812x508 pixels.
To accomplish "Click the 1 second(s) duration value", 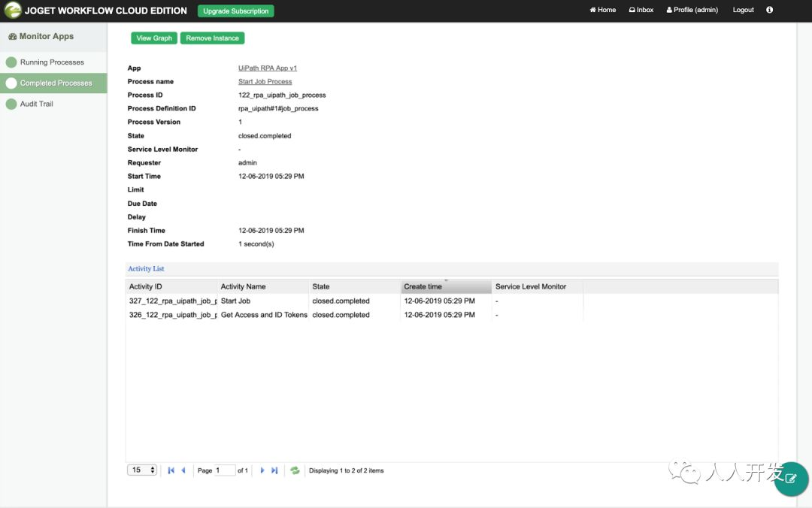I will 256,244.
